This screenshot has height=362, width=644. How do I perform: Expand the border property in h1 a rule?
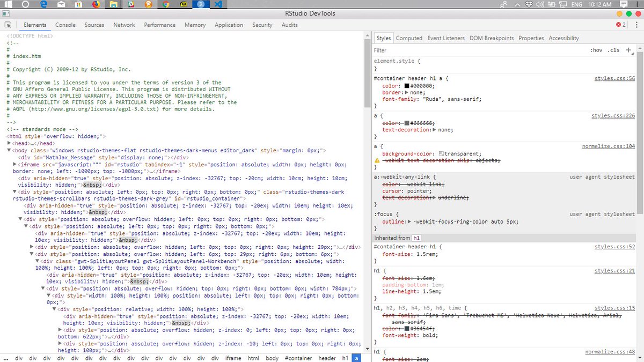406,93
